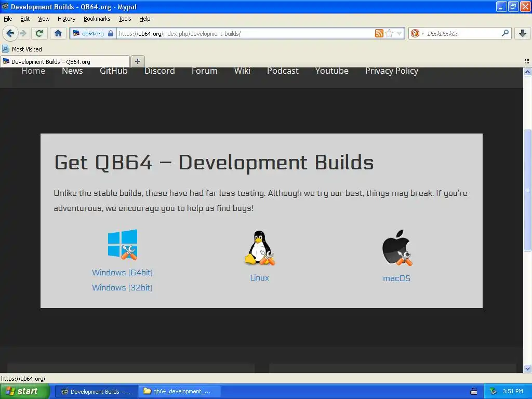Switch to qb64_development folder taskbar button

(179, 392)
